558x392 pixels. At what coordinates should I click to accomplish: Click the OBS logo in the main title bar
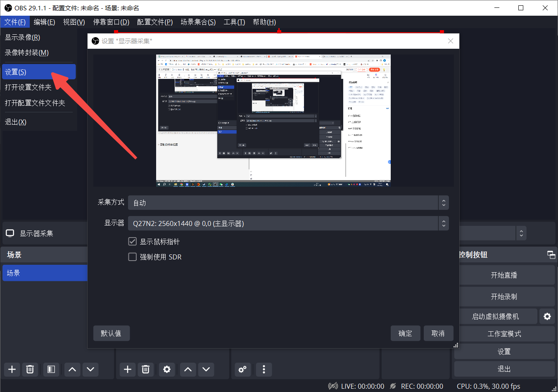click(x=8, y=8)
